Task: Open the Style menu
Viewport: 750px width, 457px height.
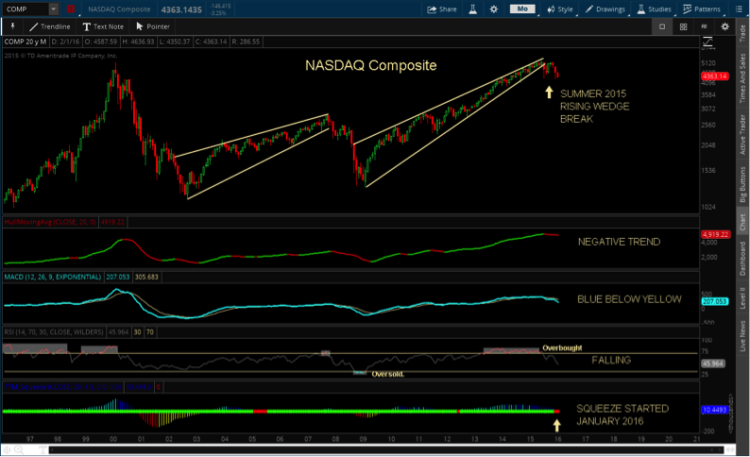Action: [560, 9]
